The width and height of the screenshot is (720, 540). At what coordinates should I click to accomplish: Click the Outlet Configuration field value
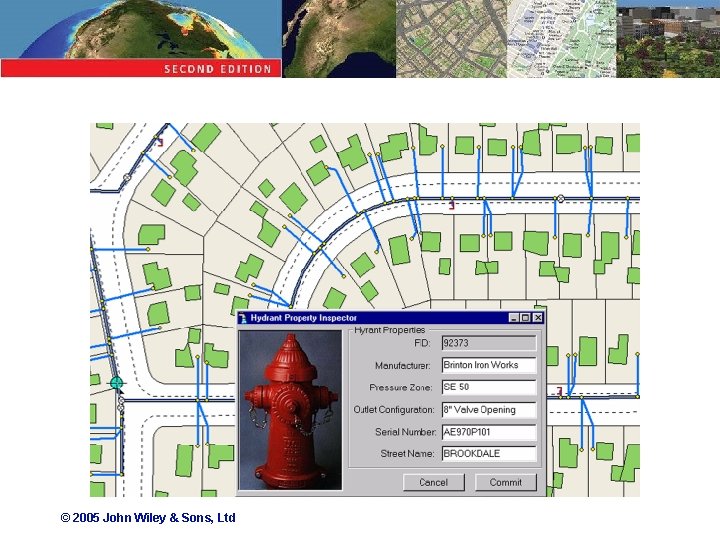click(489, 410)
